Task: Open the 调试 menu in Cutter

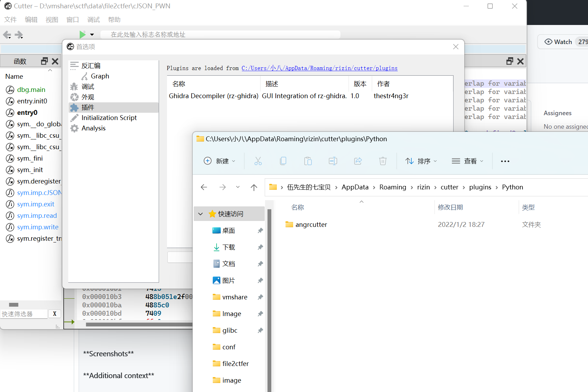Action: click(93, 19)
